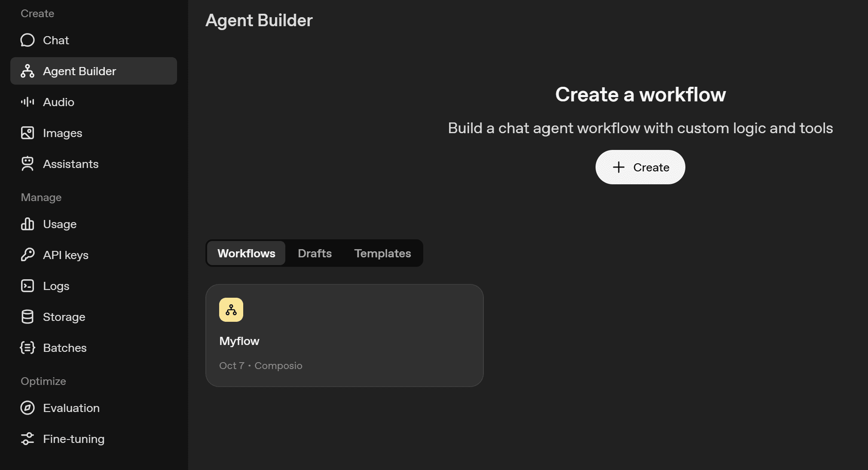Stay on the Workflows tab
The height and width of the screenshot is (470, 868).
click(x=246, y=253)
